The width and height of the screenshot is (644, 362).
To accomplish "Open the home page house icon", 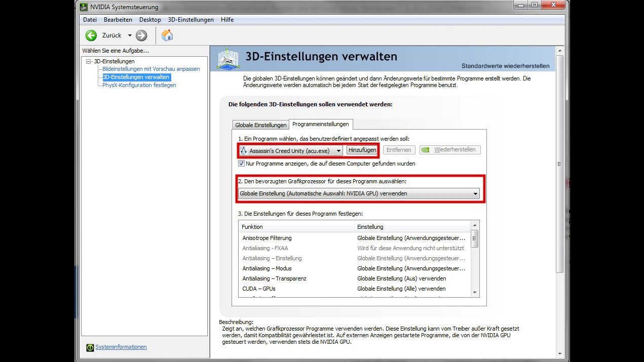I will 167,35.
